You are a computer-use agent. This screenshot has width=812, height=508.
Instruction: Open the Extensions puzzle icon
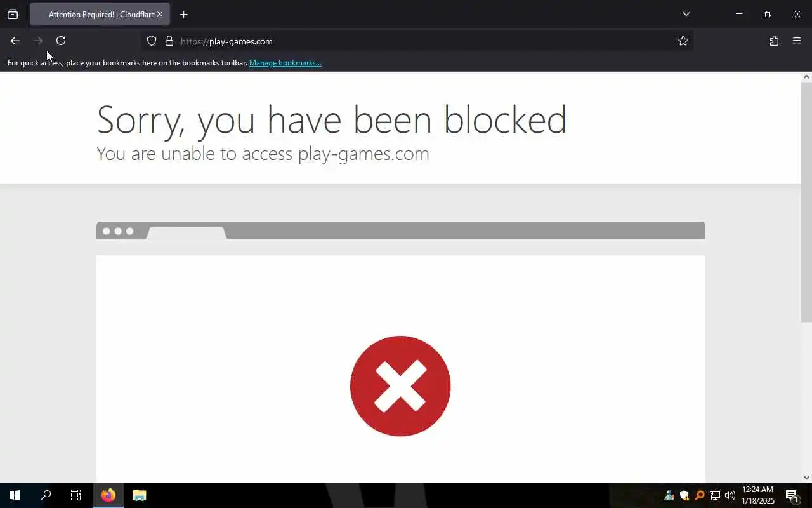pyautogui.click(x=774, y=41)
